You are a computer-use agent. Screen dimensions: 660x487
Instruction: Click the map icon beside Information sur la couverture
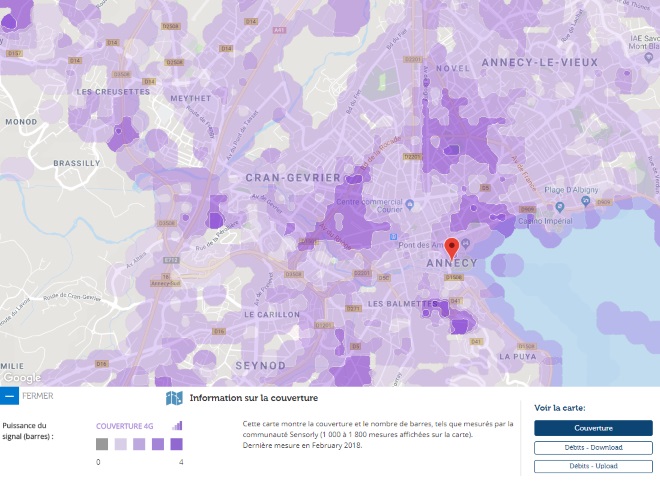tap(174, 398)
